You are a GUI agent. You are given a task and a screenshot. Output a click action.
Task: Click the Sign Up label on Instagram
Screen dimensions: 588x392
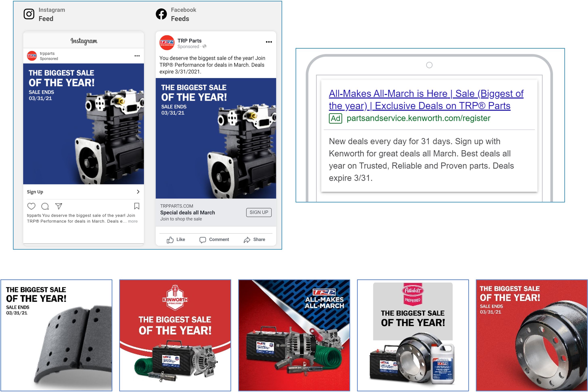point(35,192)
